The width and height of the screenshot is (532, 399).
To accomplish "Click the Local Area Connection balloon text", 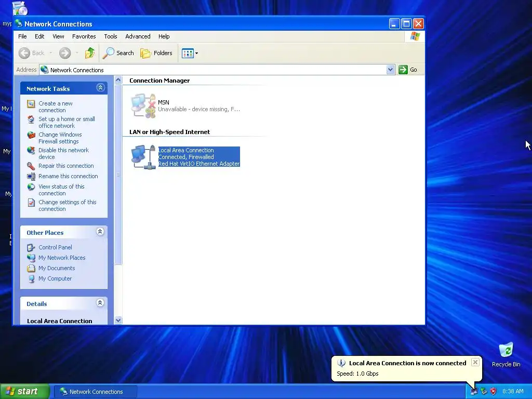I will click(x=407, y=363).
